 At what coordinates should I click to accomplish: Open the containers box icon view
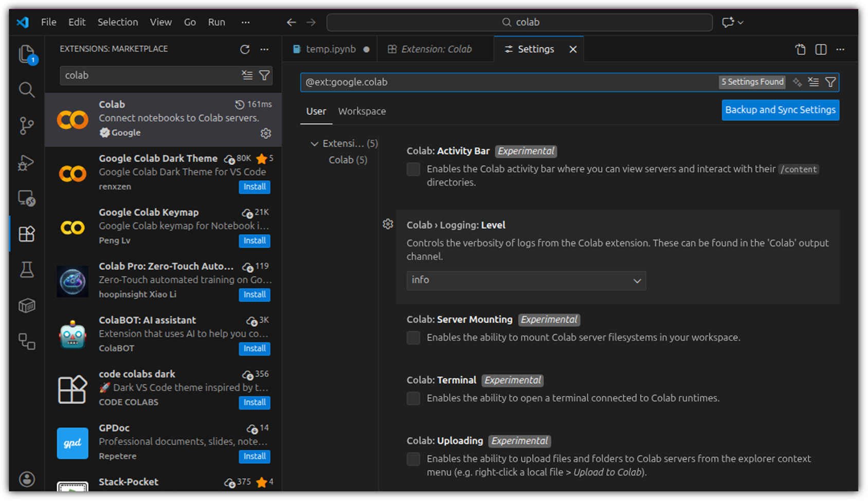point(27,306)
